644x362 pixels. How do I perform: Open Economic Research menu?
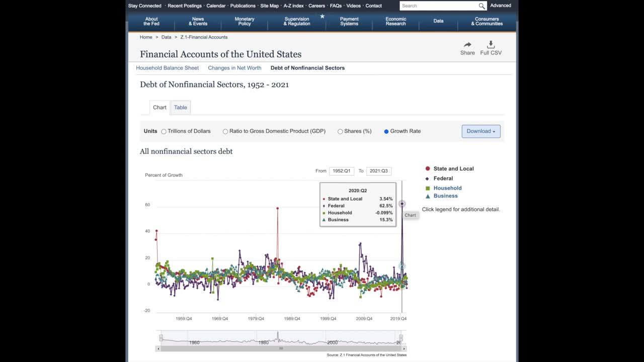point(396,21)
